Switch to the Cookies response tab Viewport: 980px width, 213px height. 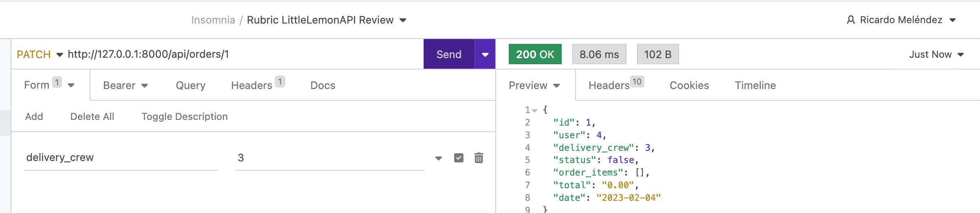pos(689,85)
